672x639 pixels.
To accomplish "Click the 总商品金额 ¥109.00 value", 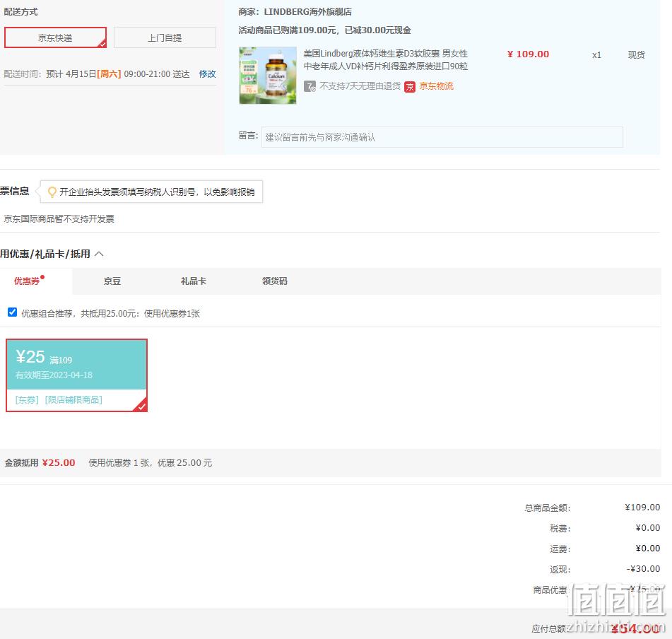I will pos(642,508).
